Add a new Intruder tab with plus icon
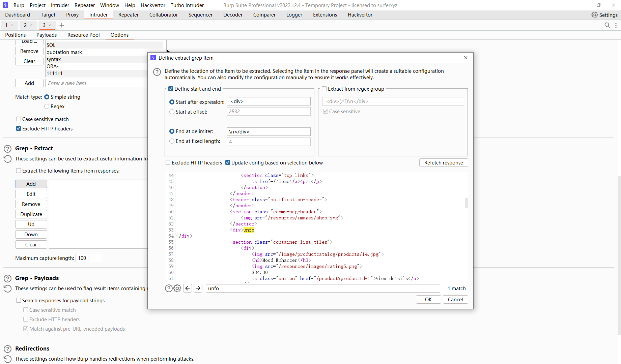Viewport: 621px width, 364px height. pyautogui.click(x=62, y=25)
